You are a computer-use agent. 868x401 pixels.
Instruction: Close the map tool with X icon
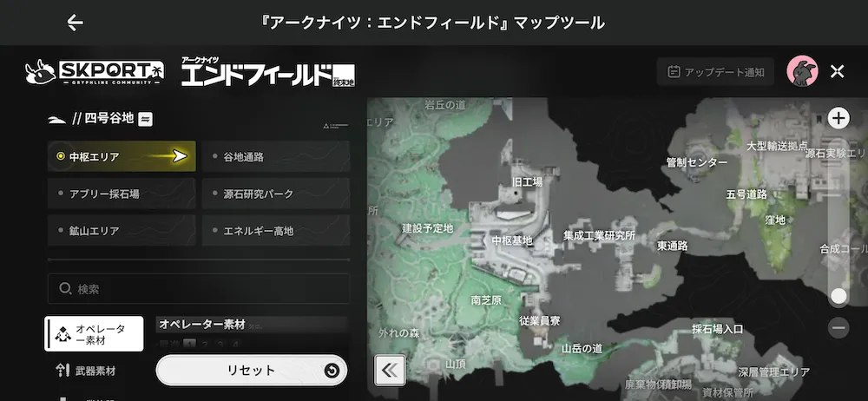click(x=838, y=72)
